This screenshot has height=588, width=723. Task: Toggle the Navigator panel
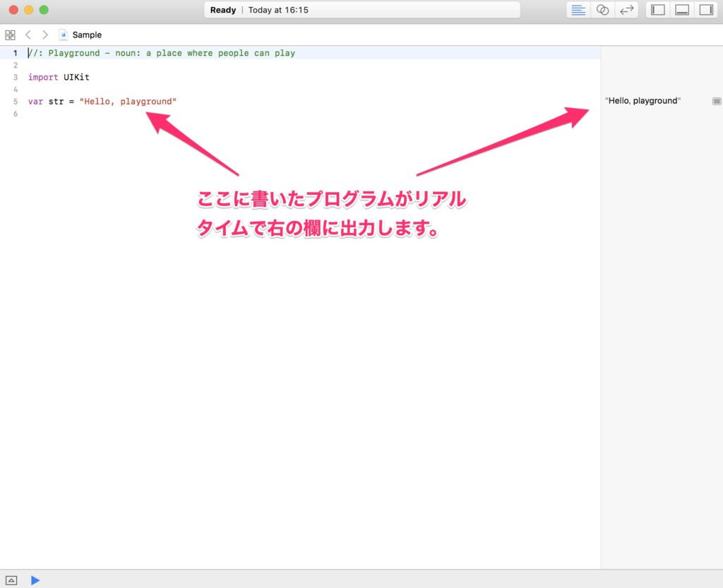657,10
